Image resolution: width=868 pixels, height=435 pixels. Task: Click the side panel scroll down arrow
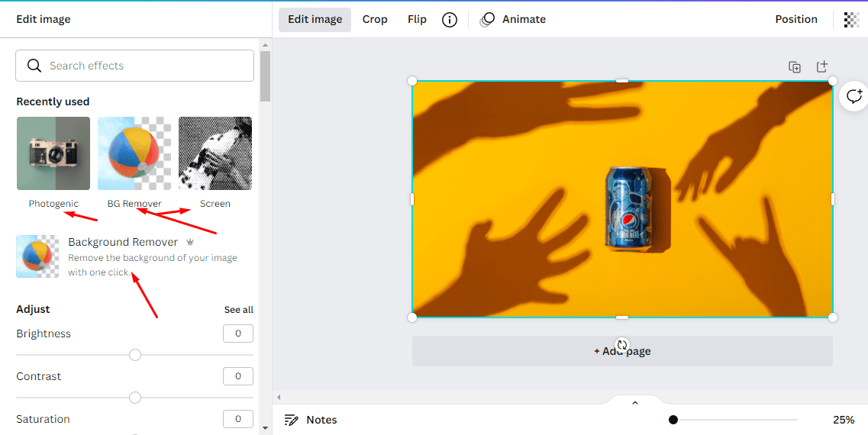click(265, 428)
